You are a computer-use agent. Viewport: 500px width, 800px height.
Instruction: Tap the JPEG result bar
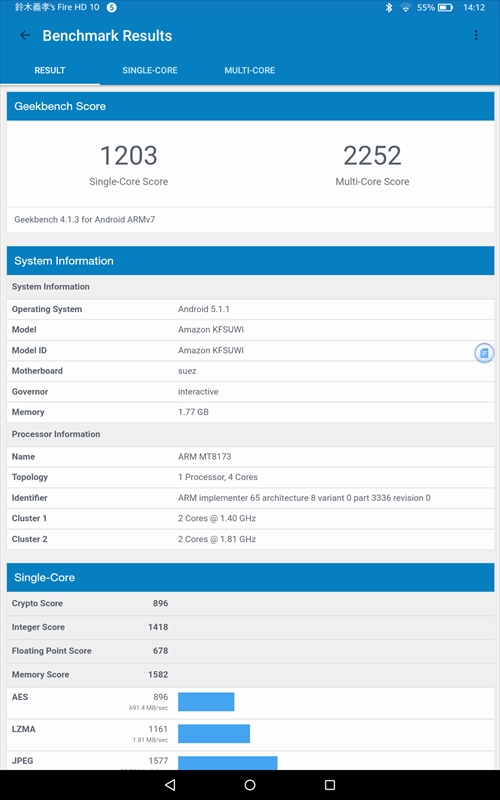coord(228,763)
